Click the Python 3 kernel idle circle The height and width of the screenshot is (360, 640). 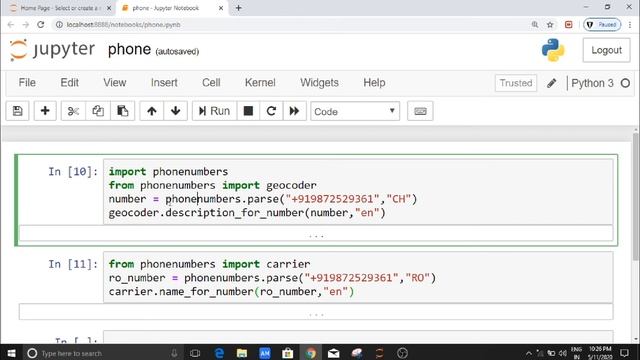625,83
